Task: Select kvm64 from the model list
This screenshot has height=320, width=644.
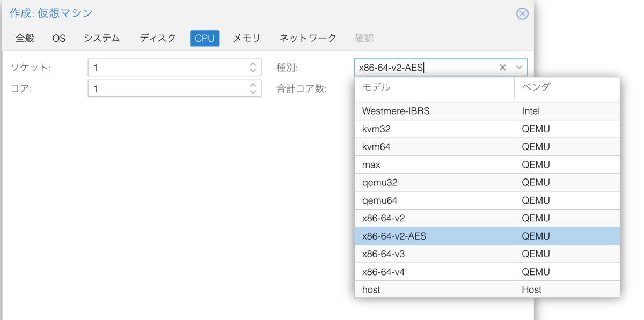Action: (x=374, y=147)
